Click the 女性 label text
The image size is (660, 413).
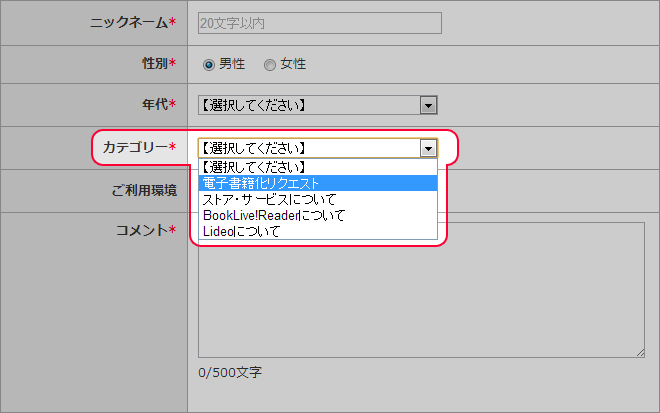tap(293, 64)
